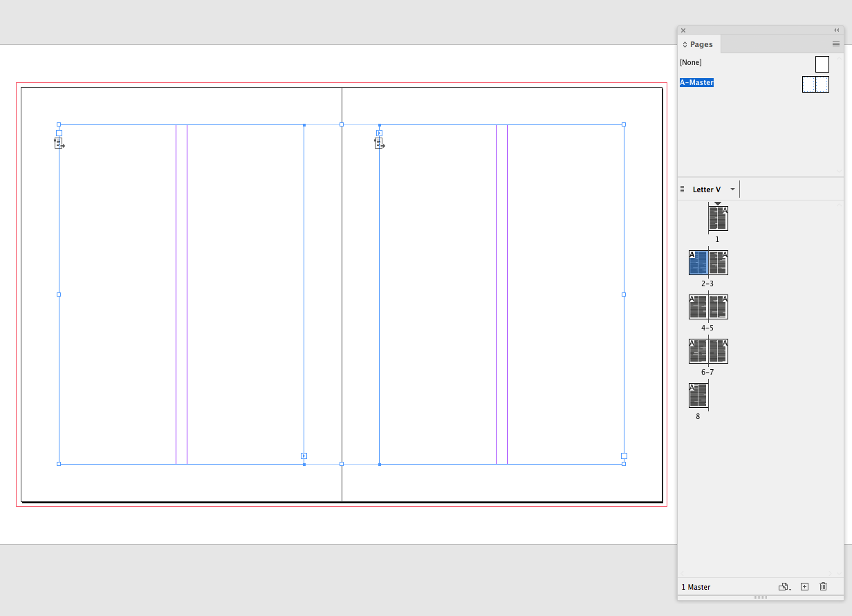Close the Pages panel with the X icon
852x616 pixels.
[x=683, y=30]
